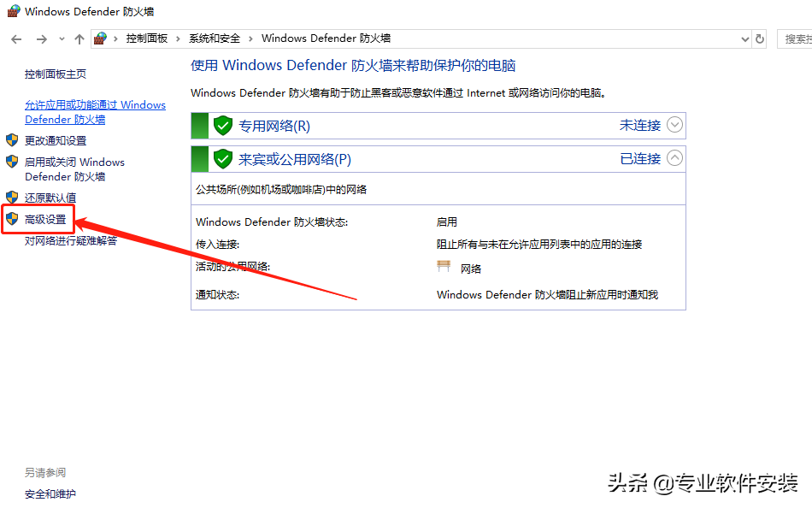Refresh the Control Panel page
This screenshot has width=812, height=508.
click(x=760, y=38)
